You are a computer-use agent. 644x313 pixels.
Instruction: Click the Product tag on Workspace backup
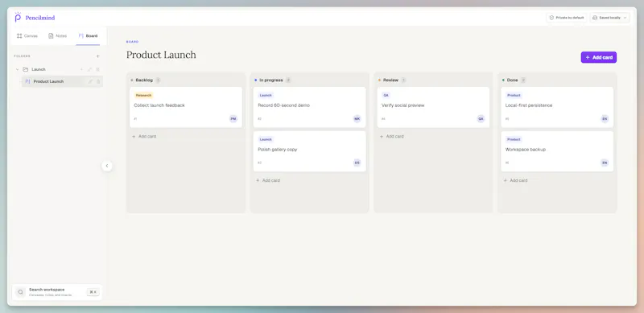[514, 139]
